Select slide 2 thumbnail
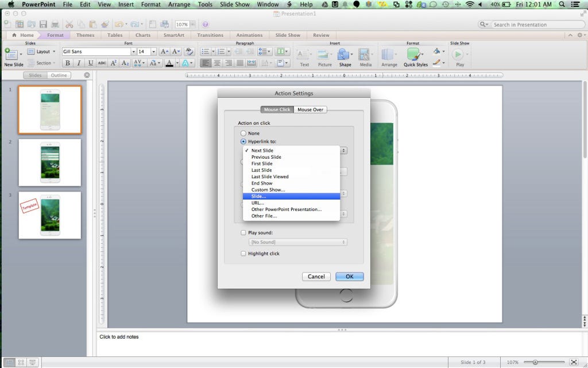Screen dimensions: 588x368 pyautogui.click(x=50, y=163)
